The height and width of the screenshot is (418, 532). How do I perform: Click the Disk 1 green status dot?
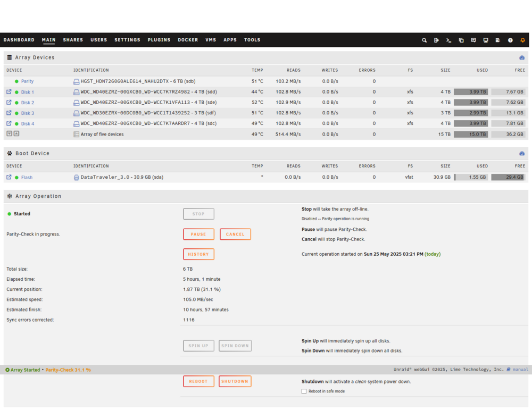point(16,93)
